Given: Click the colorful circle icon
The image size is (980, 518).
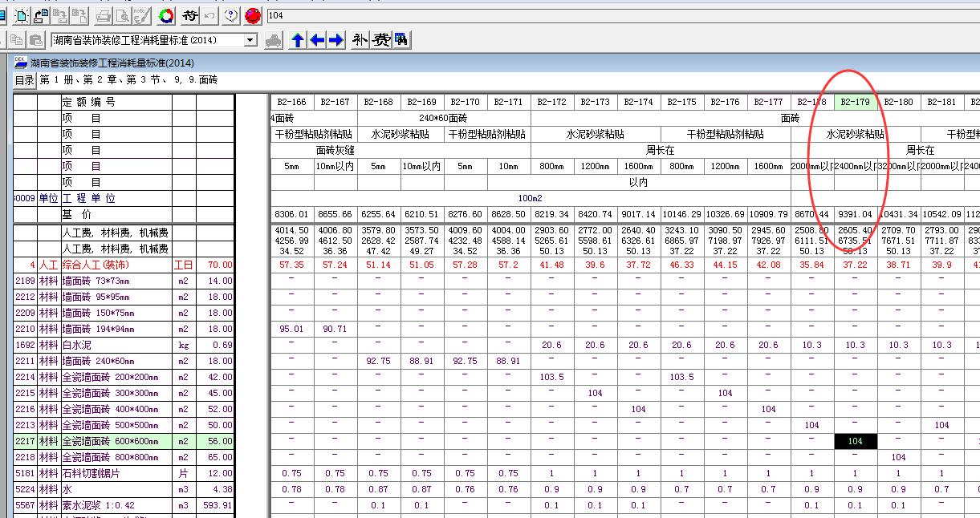Looking at the screenshot, I should click(x=166, y=15).
